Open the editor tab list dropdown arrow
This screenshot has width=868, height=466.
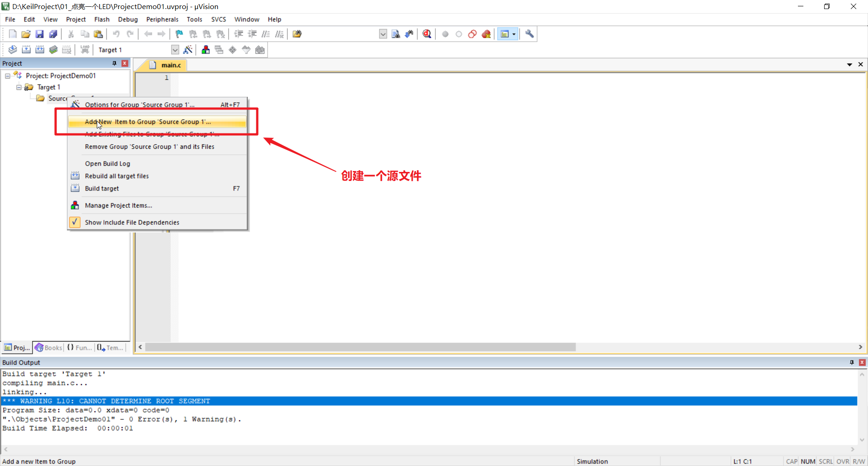click(x=849, y=65)
